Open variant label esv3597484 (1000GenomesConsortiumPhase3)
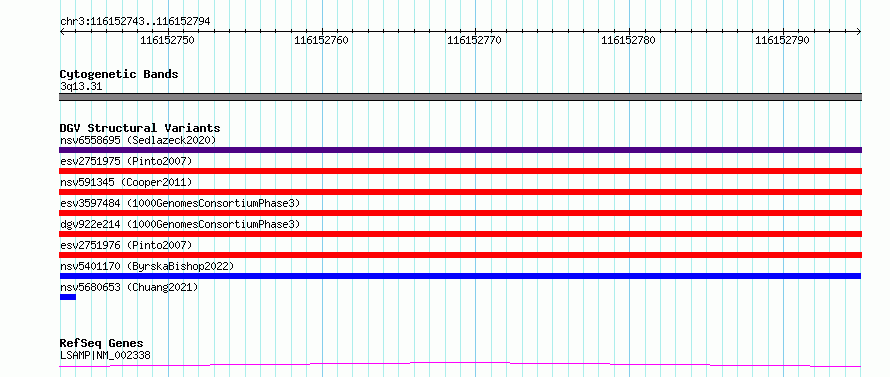 [x=180, y=203]
